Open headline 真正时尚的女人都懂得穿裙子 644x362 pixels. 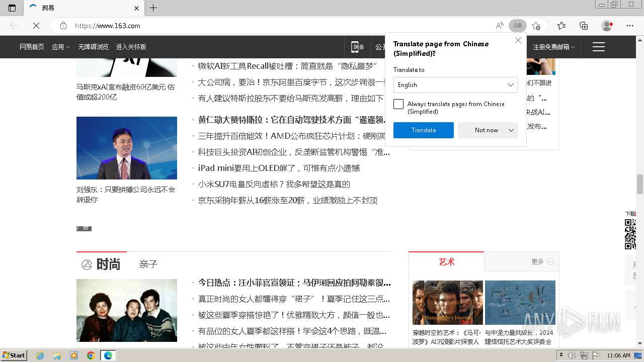[294, 299]
